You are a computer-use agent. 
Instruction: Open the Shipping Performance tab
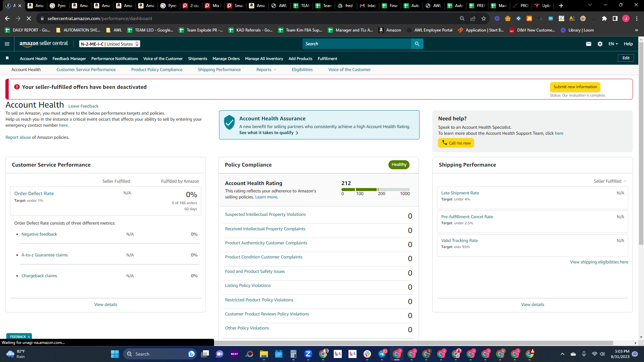(219, 70)
